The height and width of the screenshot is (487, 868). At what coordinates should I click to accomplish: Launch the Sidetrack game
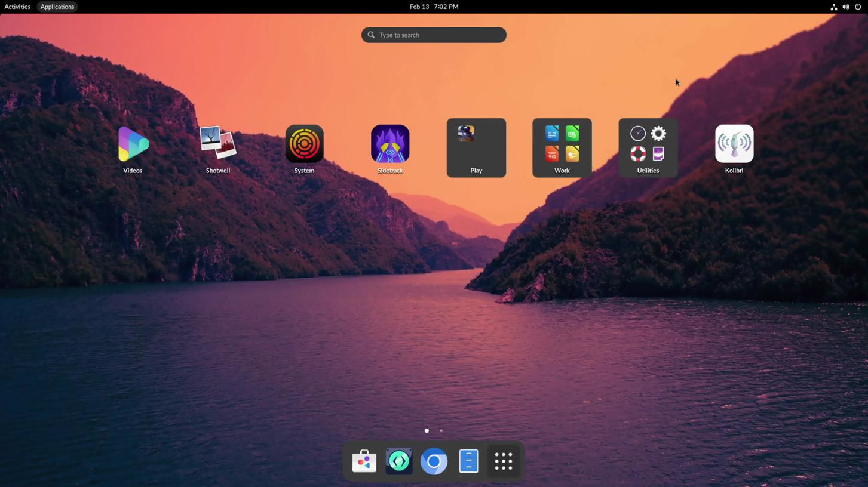pyautogui.click(x=390, y=144)
